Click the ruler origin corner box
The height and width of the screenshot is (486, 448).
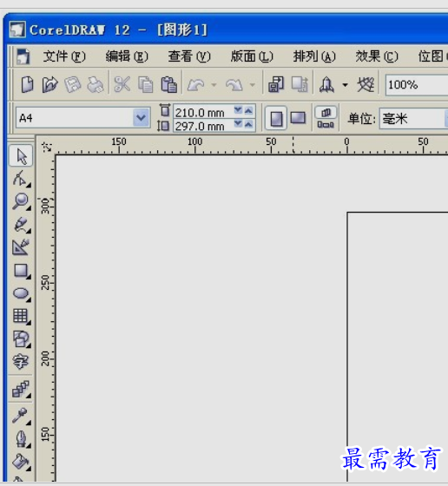coord(47,147)
